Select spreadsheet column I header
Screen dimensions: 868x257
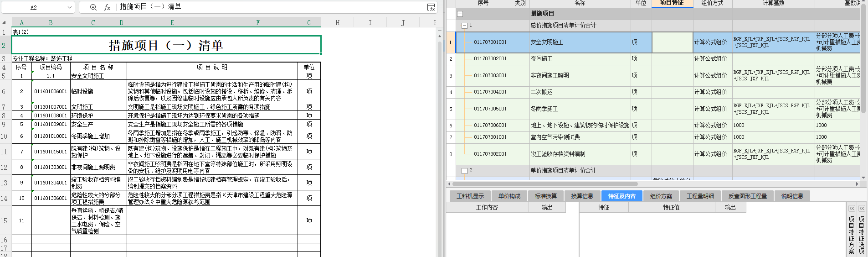370,22
